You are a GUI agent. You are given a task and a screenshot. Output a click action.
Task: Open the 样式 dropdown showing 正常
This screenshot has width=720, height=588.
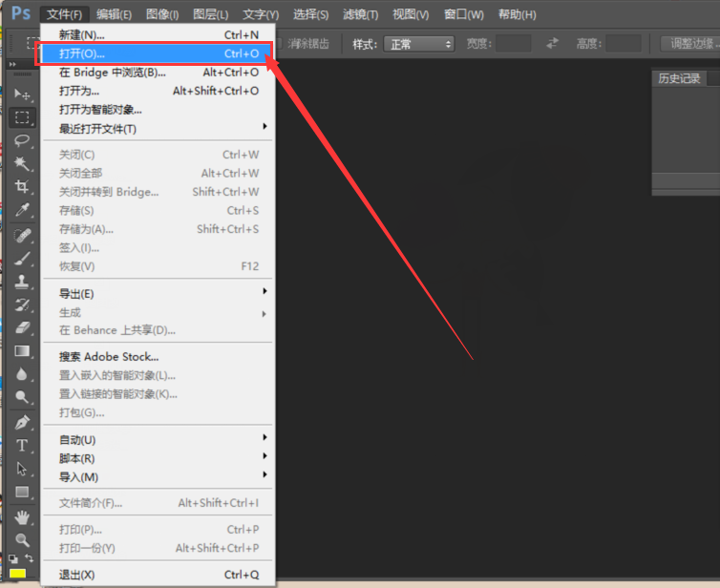click(x=419, y=44)
